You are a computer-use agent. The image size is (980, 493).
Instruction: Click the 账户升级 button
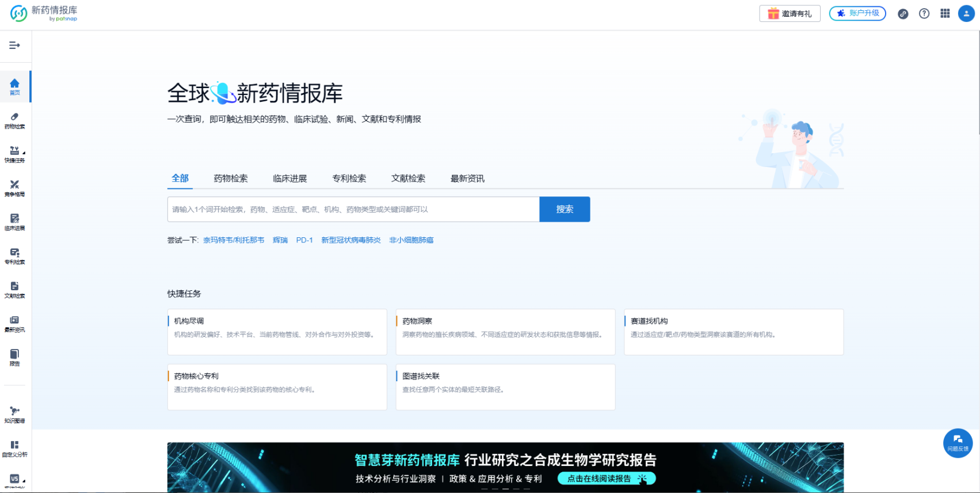coord(857,13)
